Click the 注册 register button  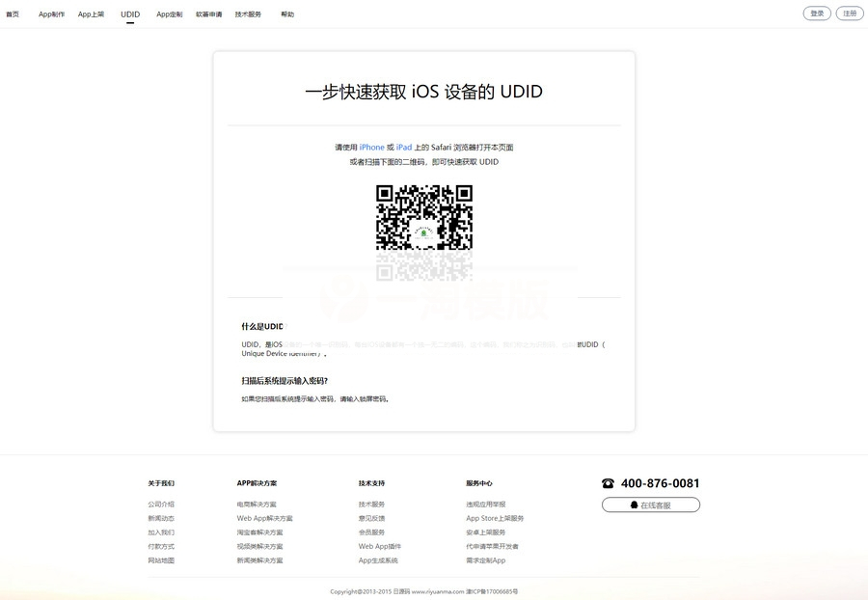pos(849,13)
